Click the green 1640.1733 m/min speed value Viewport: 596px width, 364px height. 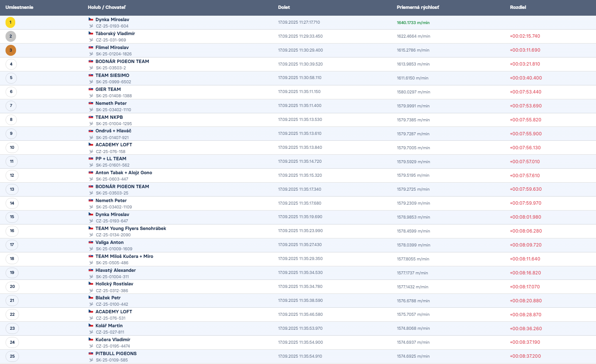click(413, 23)
